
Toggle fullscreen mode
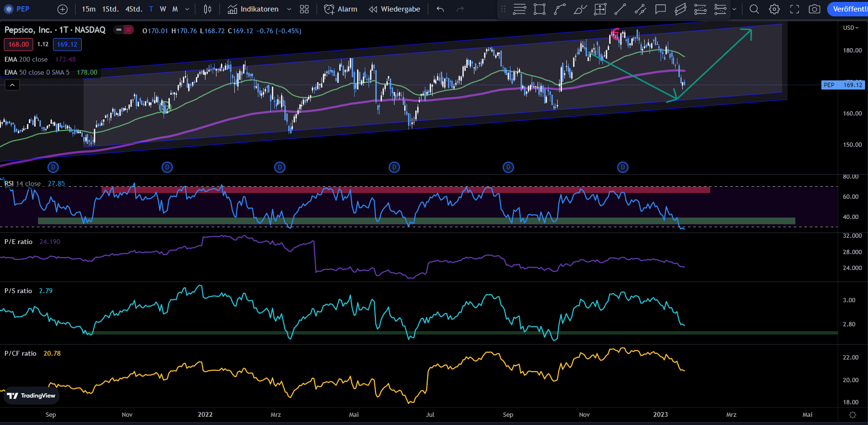tap(794, 9)
